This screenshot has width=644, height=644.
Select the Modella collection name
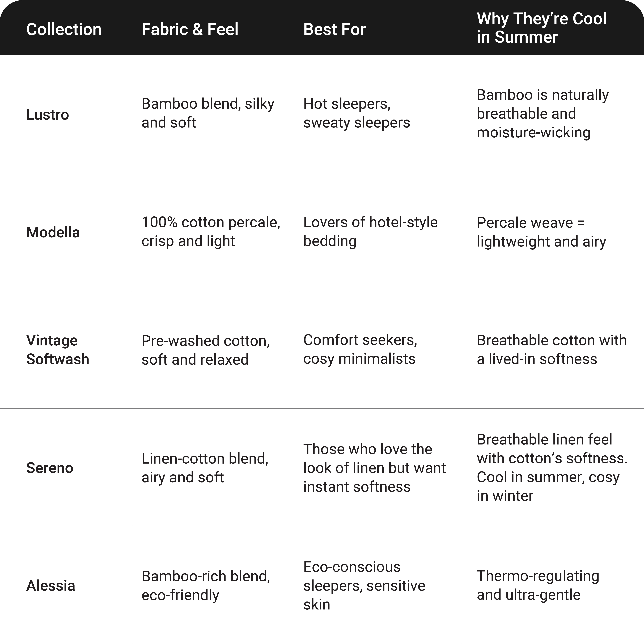tap(53, 232)
